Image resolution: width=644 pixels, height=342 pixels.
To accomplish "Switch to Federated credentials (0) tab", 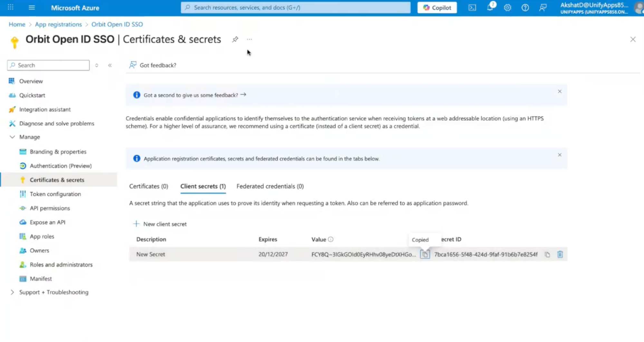I will click(270, 186).
